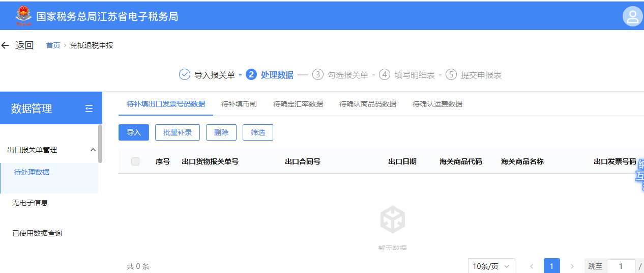Image resolution: width=644 pixels, height=273 pixels.
Task: Click the 首页 breadcrumb link
Action: (x=53, y=45)
